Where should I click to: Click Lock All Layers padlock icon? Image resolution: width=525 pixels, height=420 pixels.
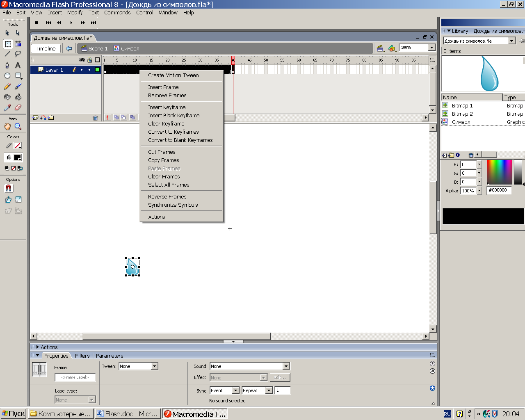(89, 60)
